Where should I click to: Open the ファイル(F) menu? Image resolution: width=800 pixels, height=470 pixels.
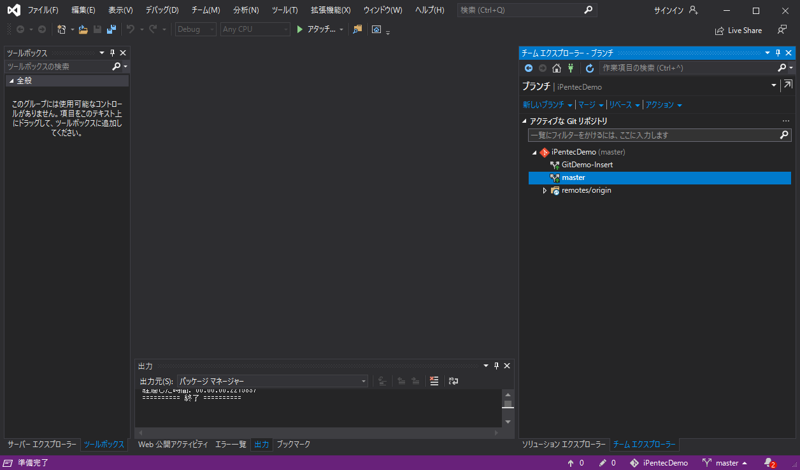(43, 10)
